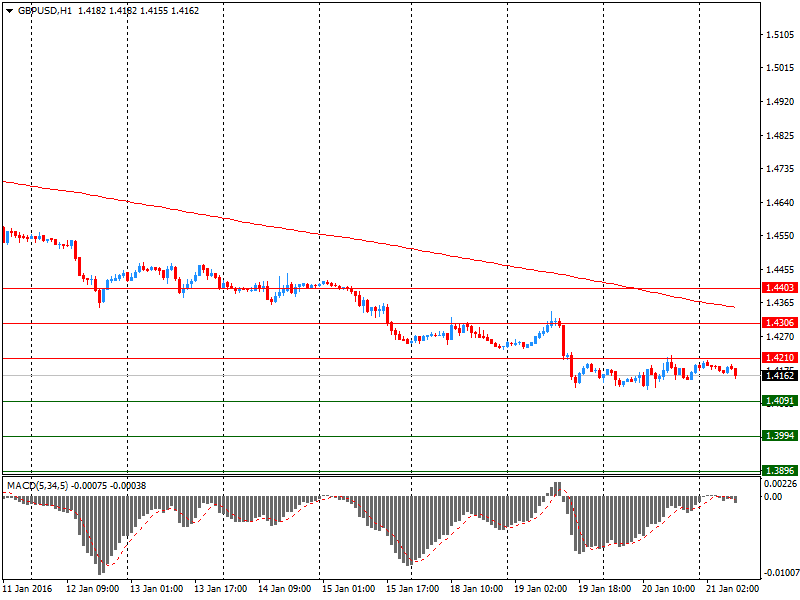Click the 13 Jan 01:00 time axis label
Image resolution: width=800 pixels, height=600 pixels.
(x=156, y=589)
